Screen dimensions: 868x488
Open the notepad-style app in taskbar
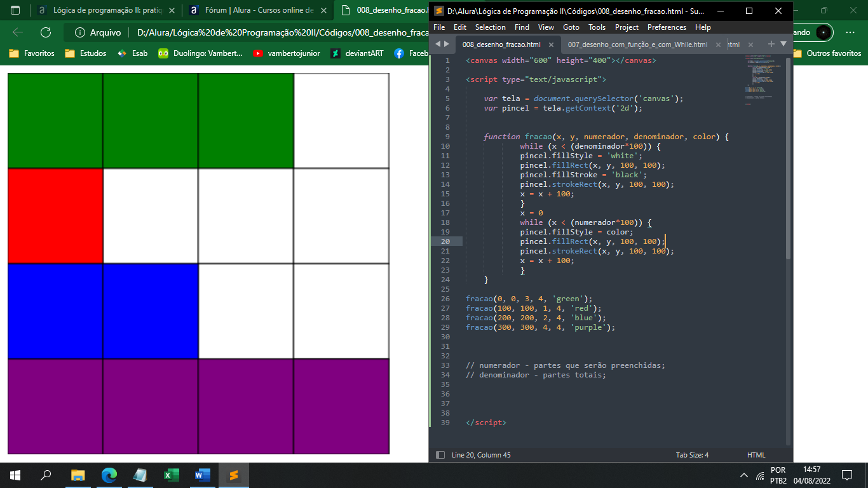140,475
